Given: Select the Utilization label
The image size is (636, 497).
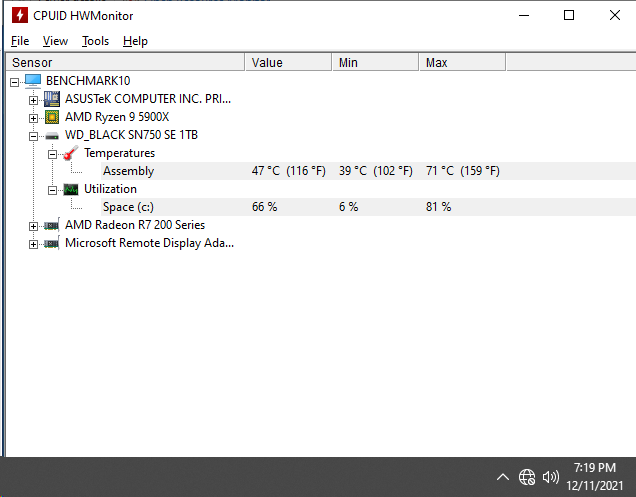Looking at the screenshot, I should pos(110,189).
